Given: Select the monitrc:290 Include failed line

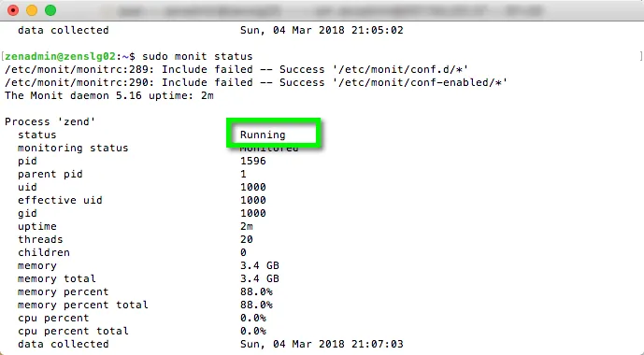Looking at the screenshot, I should [x=256, y=82].
